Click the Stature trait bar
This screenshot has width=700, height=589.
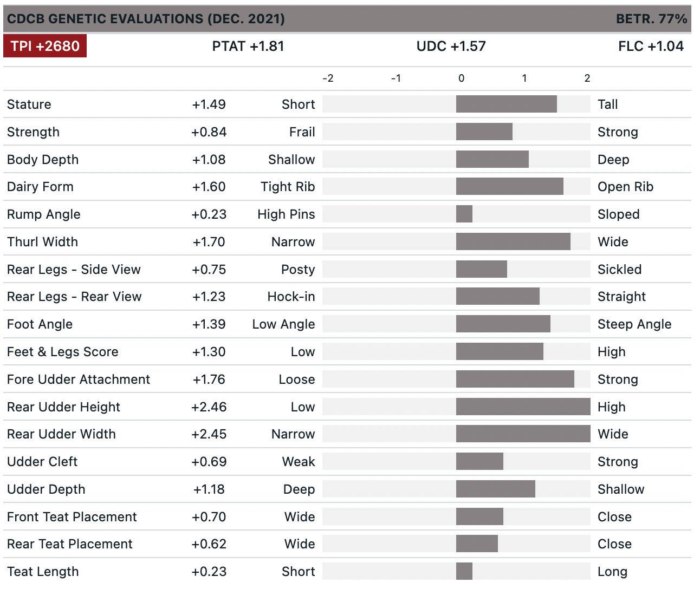(506, 104)
